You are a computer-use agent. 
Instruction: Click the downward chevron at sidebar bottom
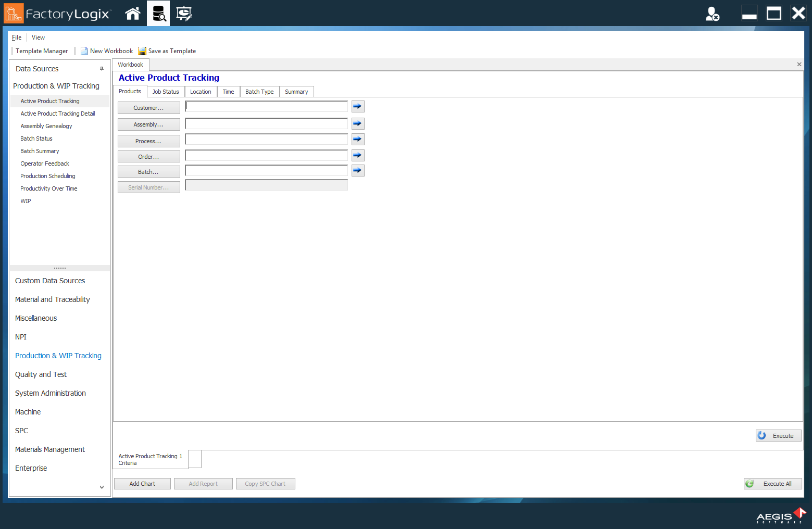coord(102,487)
